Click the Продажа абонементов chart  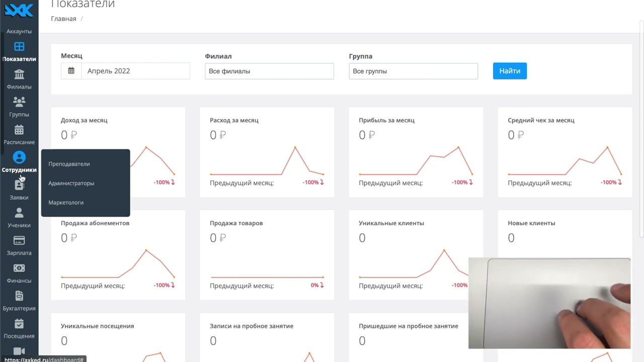point(118,263)
